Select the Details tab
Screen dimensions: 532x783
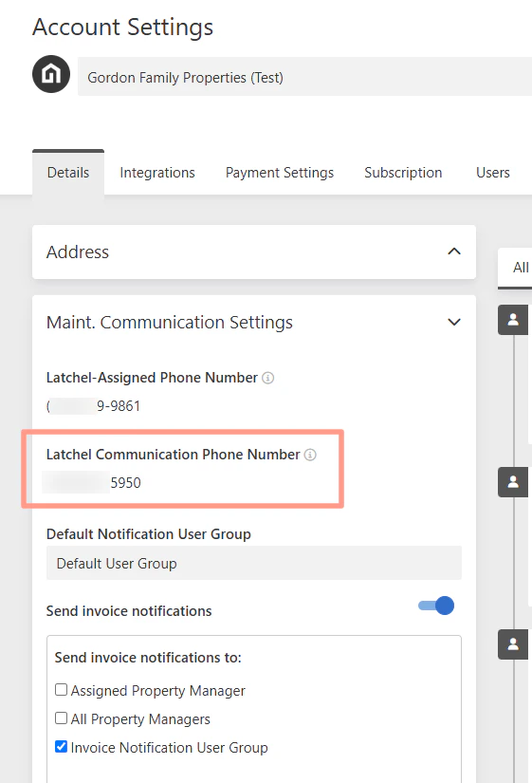(x=68, y=173)
